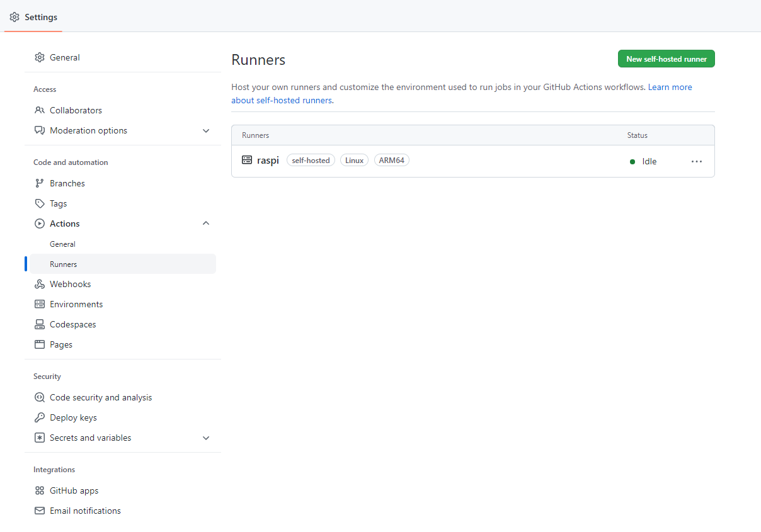This screenshot has width=761, height=532.
Task: Click the Environments server icon
Action: 40,304
